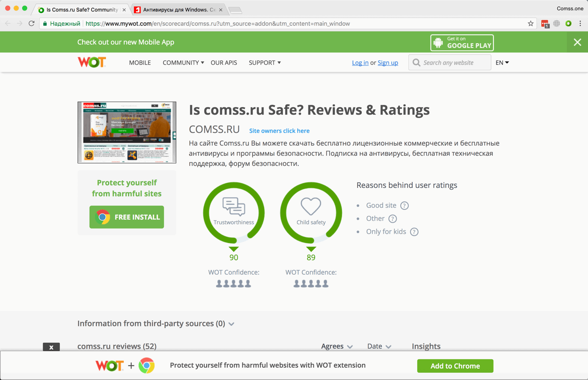Click confidence people icons under Trustworthiness

point(233,284)
